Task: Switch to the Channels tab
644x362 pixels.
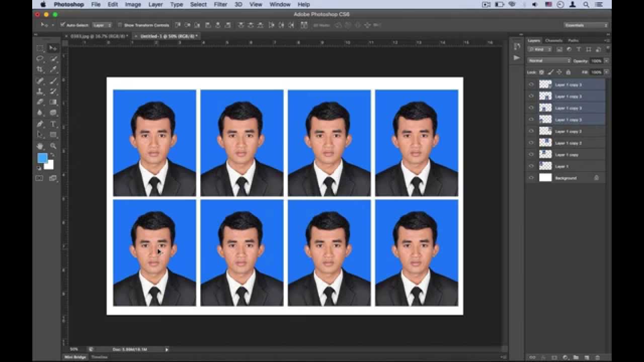Action: 553,40
